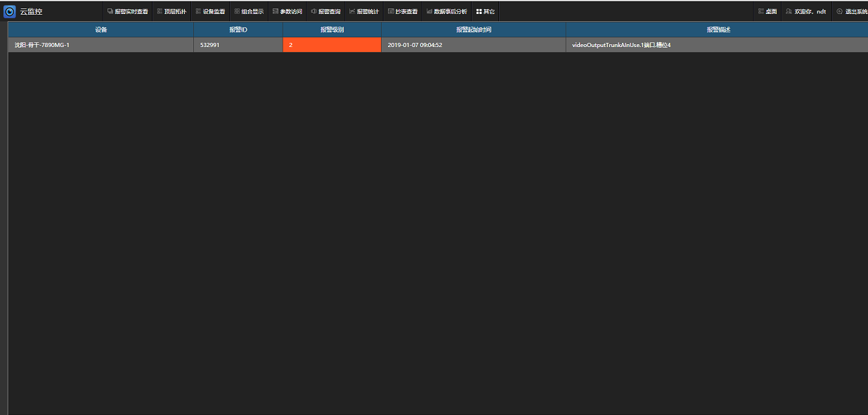The height and width of the screenshot is (415, 868).
Task: Click the 欢迎你, ndt user entry
Action: 805,11
